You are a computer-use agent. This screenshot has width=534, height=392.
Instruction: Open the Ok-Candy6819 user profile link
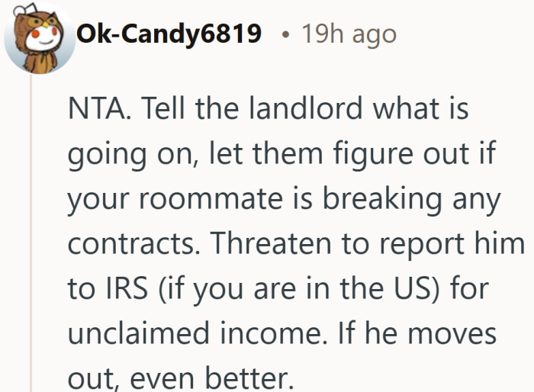tap(169, 34)
